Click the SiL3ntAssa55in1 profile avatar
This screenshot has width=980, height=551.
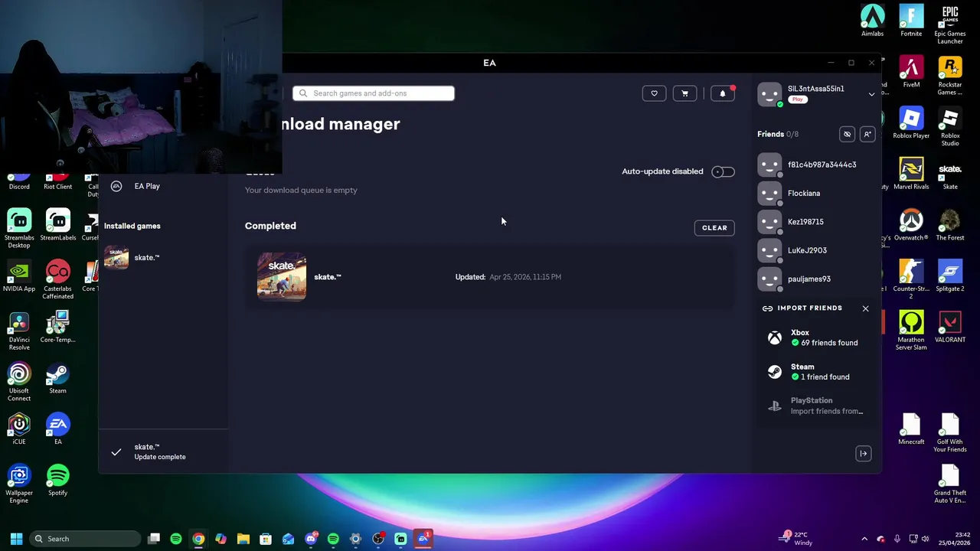(769, 94)
